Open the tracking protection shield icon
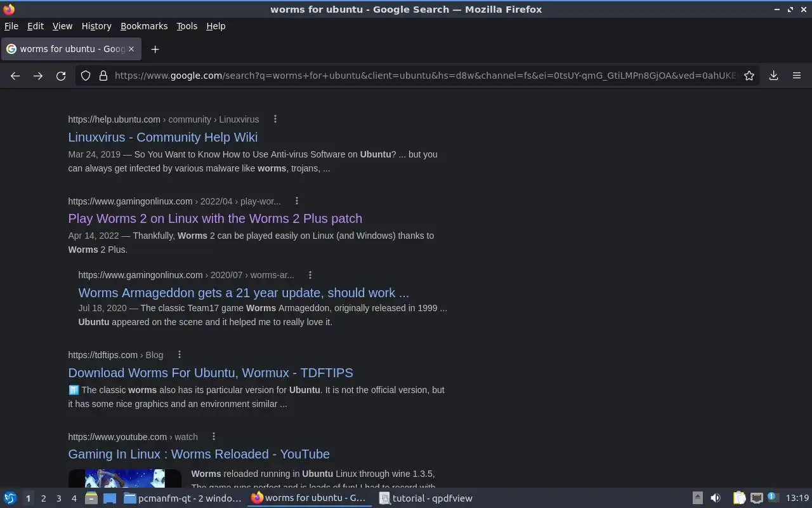Image resolution: width=812 pixels, height=508 pixels. 86,76
